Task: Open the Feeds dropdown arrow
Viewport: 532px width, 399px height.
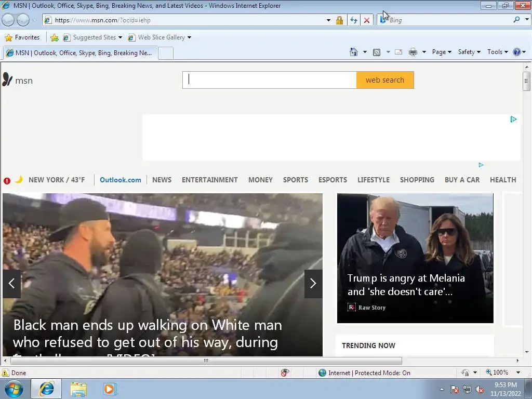Action: pos(388,52)
